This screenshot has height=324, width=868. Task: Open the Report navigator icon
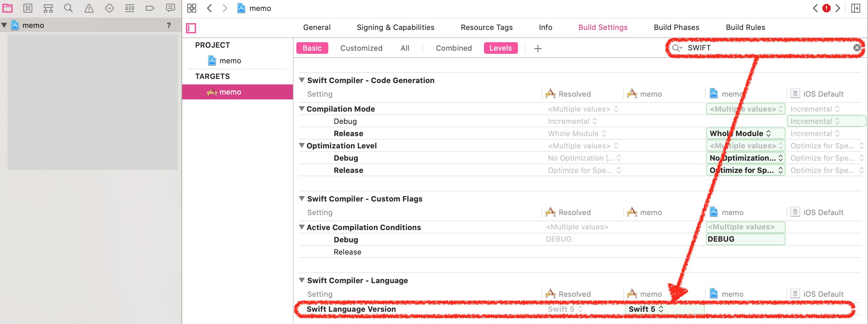point(171,8)
